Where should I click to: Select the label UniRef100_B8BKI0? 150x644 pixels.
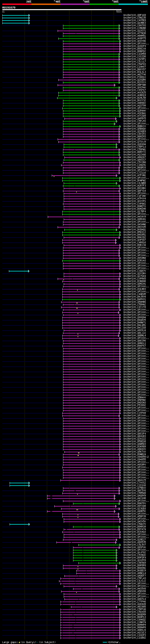coord(135,126)
